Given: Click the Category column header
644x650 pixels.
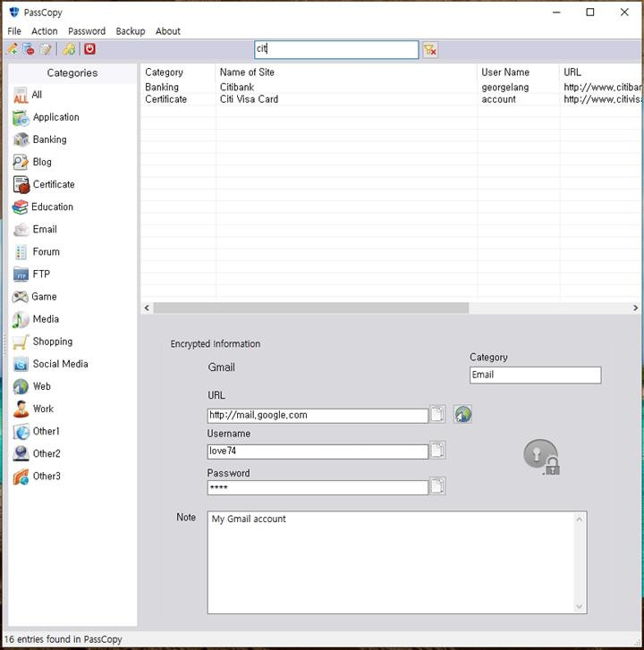Looking at the screenshot, I should point(178,72).
